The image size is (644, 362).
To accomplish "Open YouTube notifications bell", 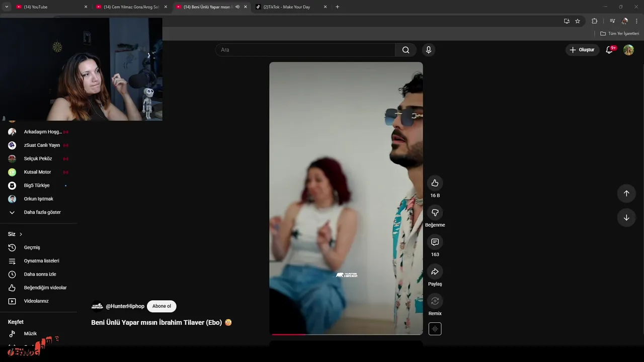I will [x=609, y=50].
